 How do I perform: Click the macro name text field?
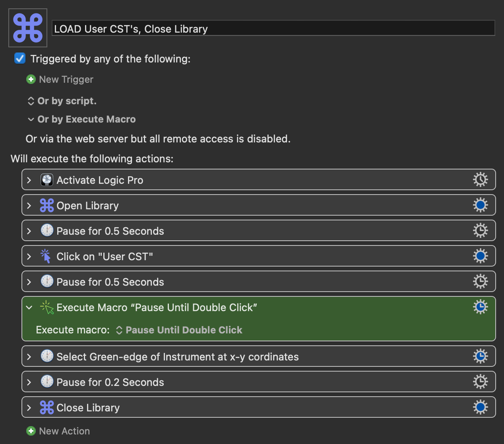click(273, 29)
